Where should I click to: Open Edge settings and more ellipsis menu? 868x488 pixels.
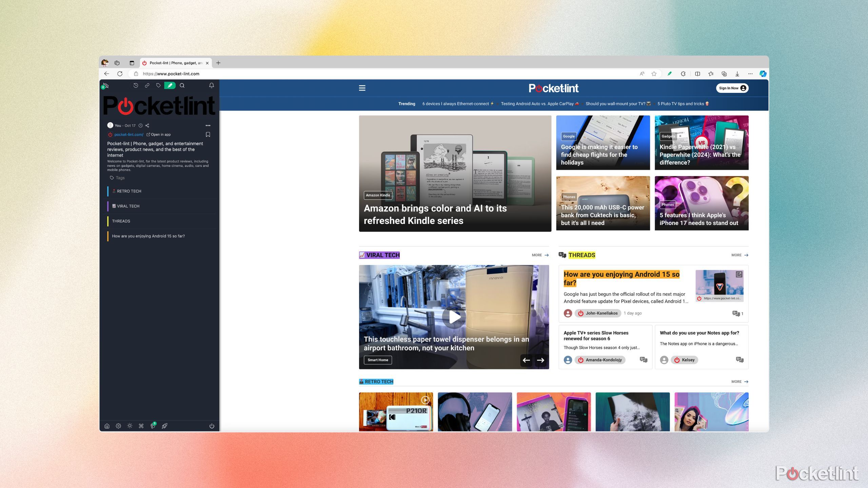tap(750, 74)
